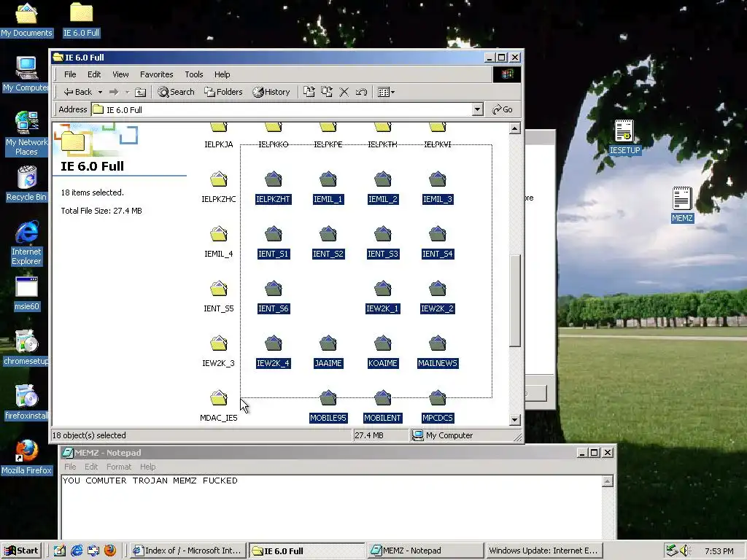Click the Copy To toolbar icon

(x=327, y=92)
